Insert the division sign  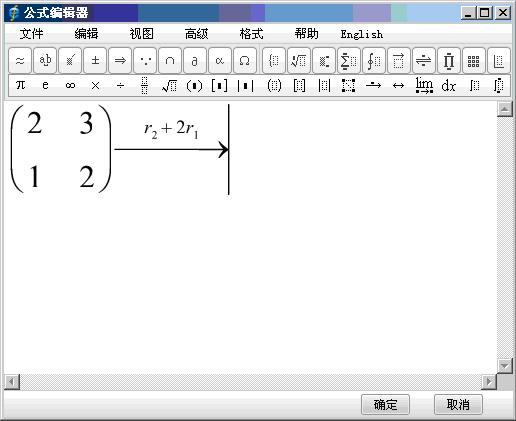pos(120,86)
